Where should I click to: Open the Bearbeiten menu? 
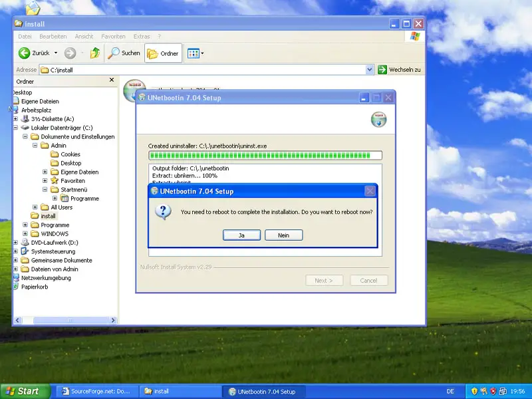pyautogui.click(x=53, y=37)
